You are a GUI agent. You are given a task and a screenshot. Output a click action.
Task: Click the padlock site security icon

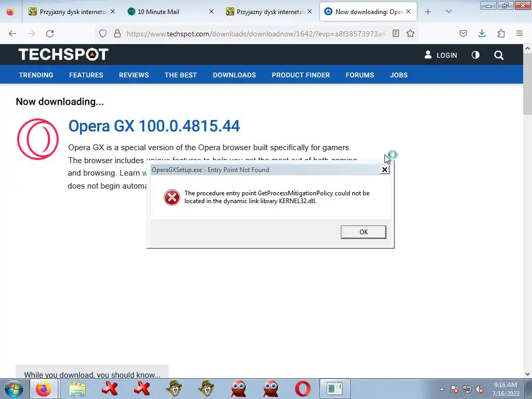point(117,33)
